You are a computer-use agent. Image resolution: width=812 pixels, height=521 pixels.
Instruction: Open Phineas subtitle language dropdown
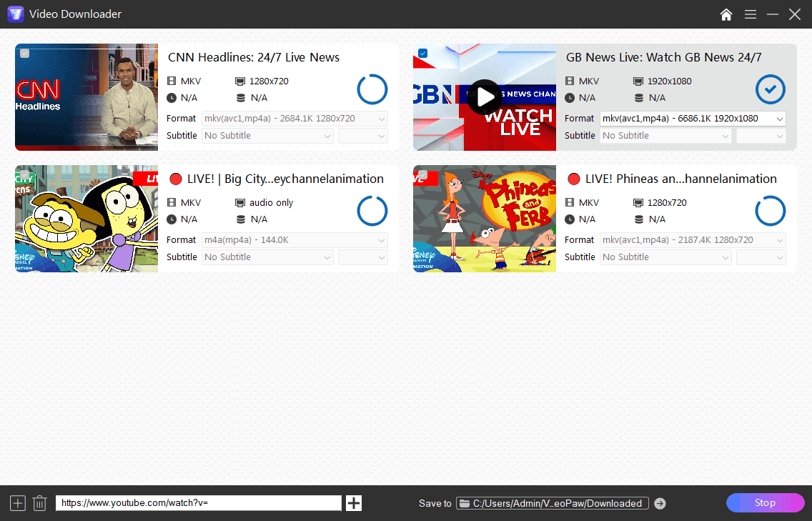[x=761, y=257]
